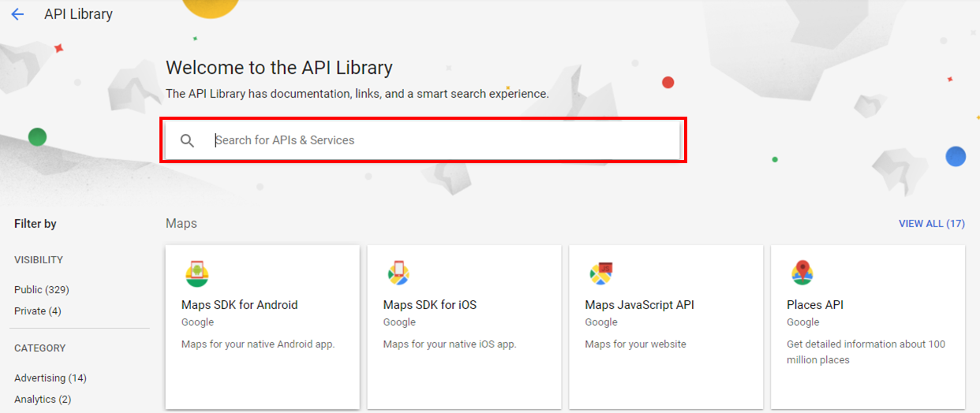Click the magnifier icon in search box
The height and width of the screenshot is (413, 980).
187,140
